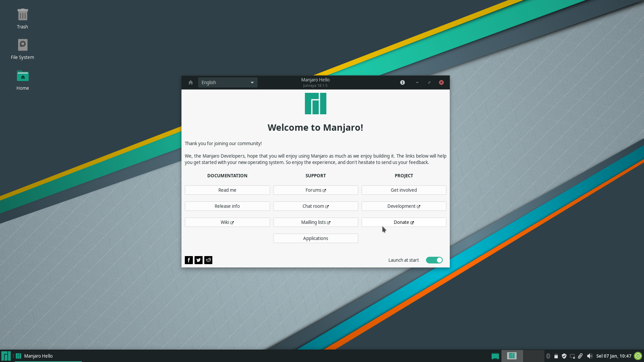Open the English language dropdown

point(228,82)
